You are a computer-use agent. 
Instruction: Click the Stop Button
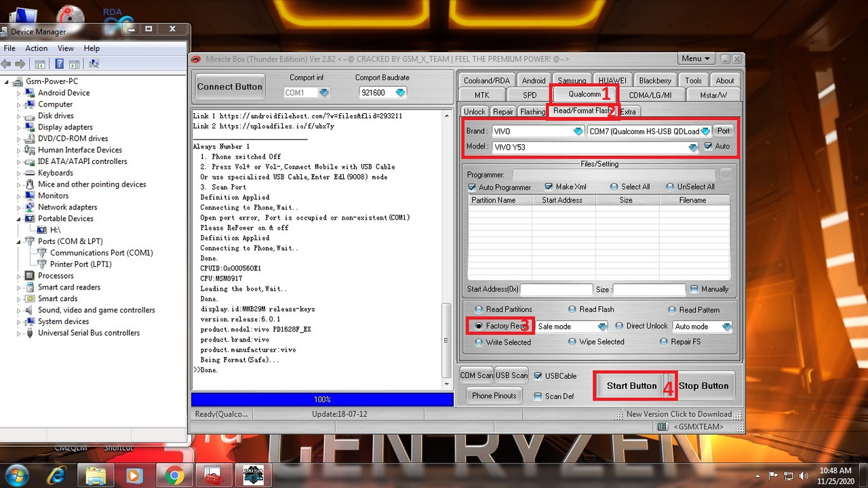click(704, 386)
